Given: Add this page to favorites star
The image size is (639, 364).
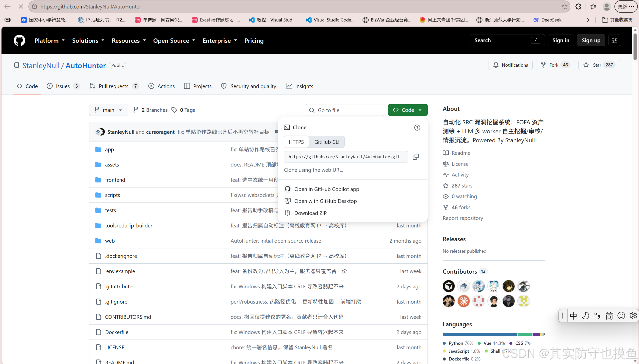Looking at the screenshot, I should click(x=564, y=6).
